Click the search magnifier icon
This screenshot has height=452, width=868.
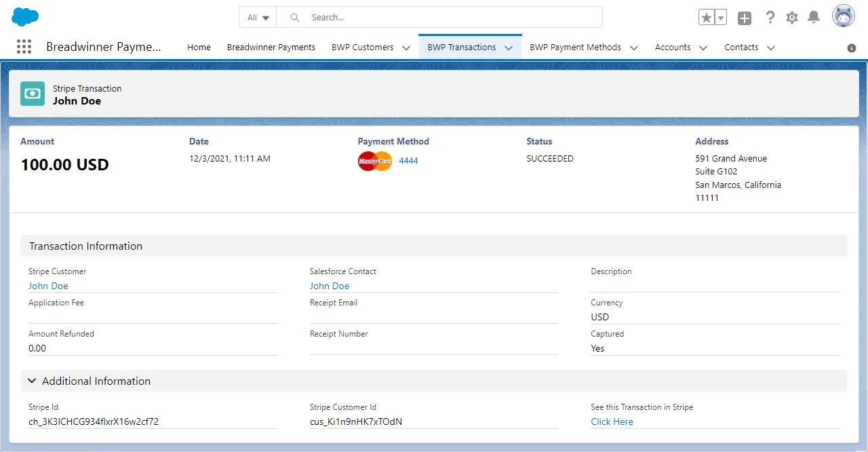(295, 18)
